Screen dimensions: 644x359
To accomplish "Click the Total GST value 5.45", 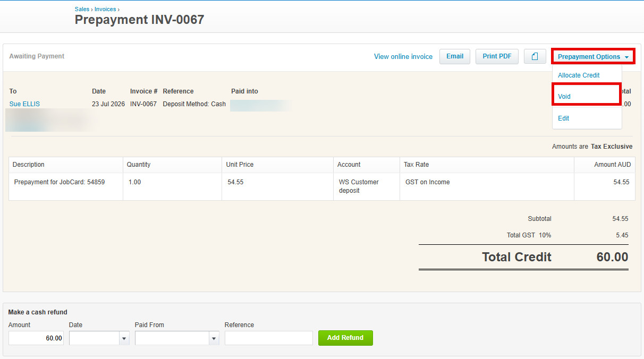I will point(621,235).
